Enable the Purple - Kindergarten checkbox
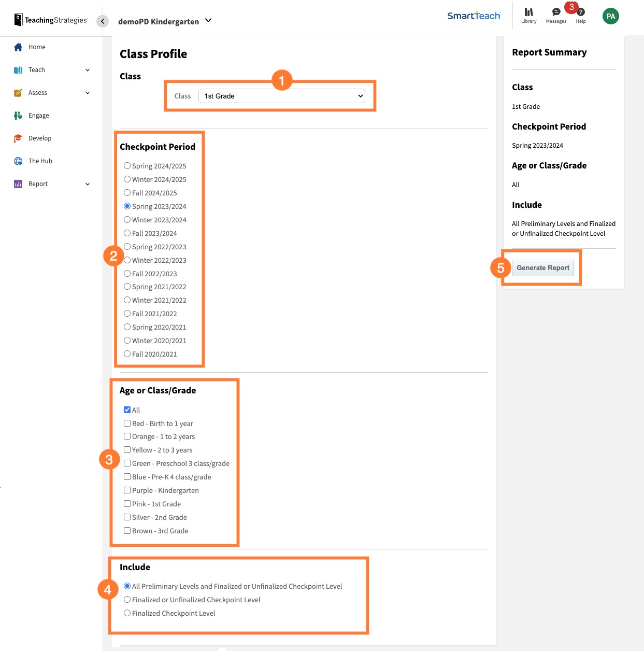 click(127, 490)
